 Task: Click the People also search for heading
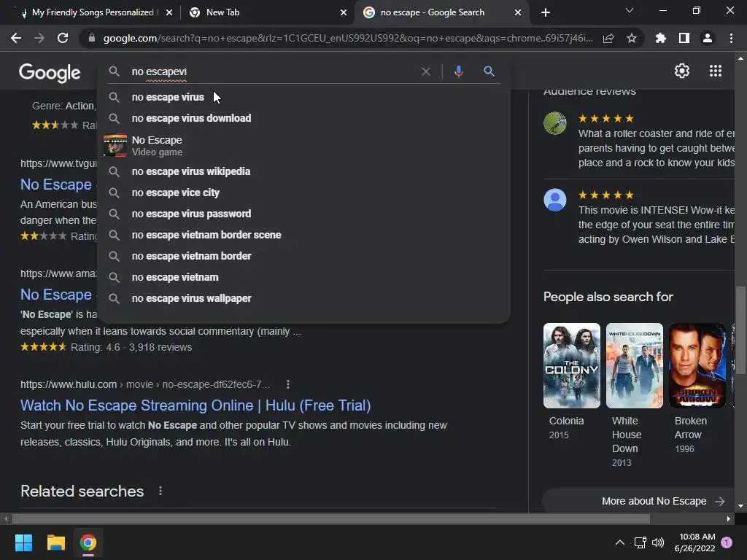[608, 297]
